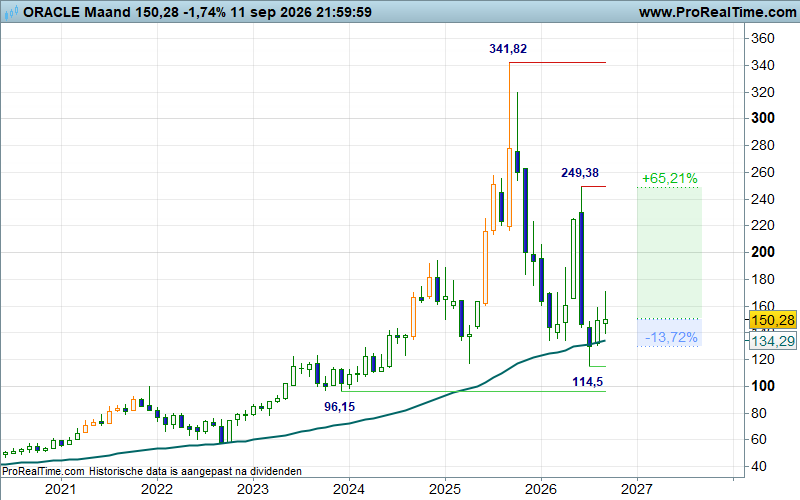Click the 114,5 low price label
This screenshot has height=500, width=800.
587,382
